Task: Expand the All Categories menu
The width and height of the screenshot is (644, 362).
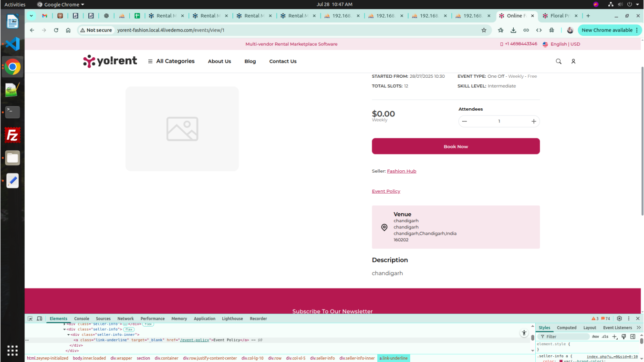Action: click(171, 62)
